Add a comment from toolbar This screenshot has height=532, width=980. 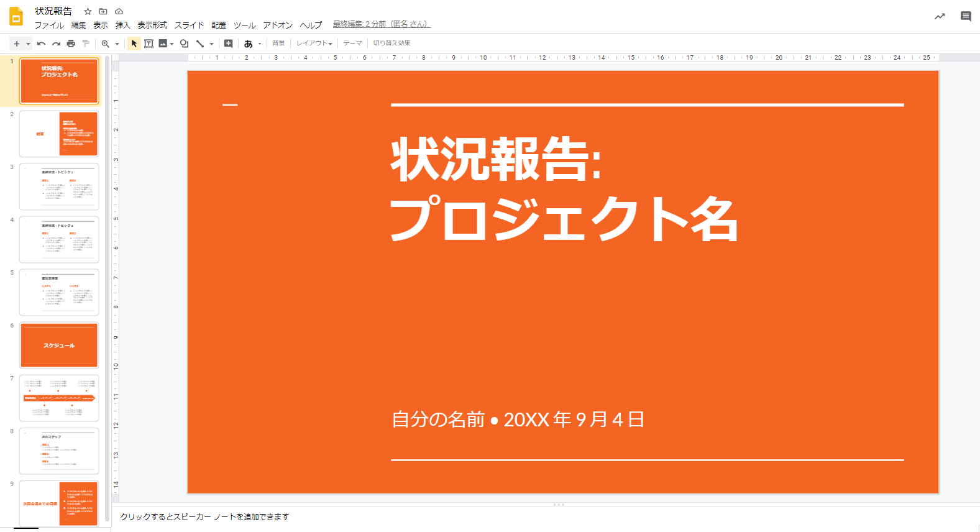click(228, 44)
